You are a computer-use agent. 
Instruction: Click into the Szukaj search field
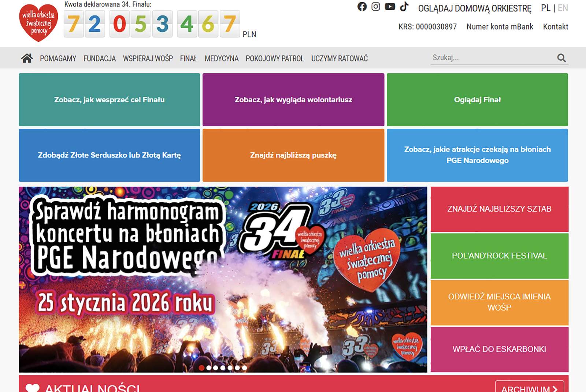click(x=491, y=58)
